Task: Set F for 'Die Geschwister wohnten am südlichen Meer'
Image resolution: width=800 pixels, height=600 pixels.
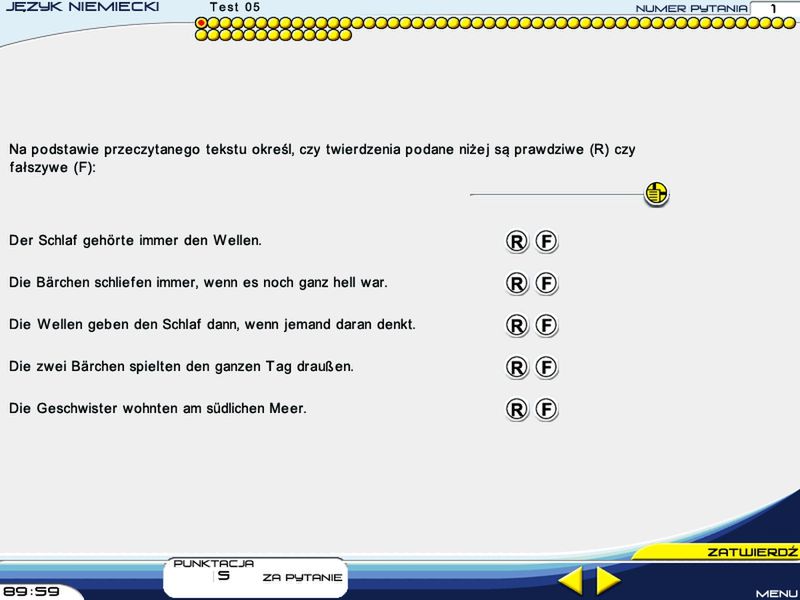Action: click(546, 409)
